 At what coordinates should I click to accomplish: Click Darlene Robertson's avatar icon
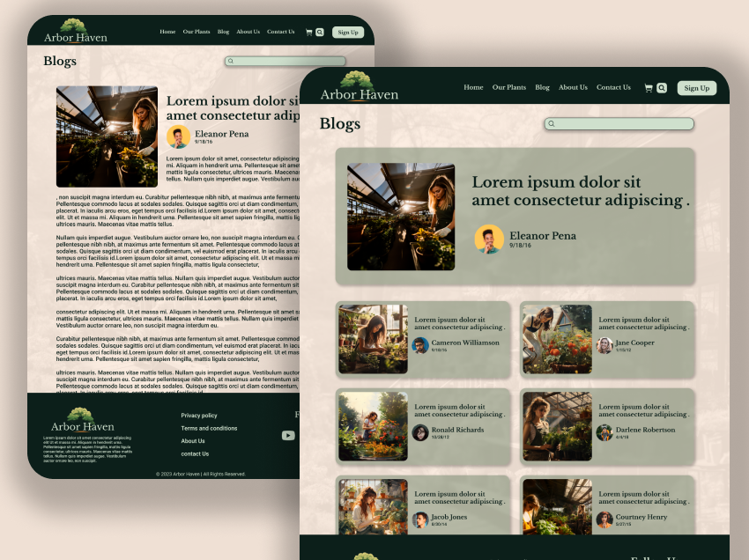(x=604, y=432)
